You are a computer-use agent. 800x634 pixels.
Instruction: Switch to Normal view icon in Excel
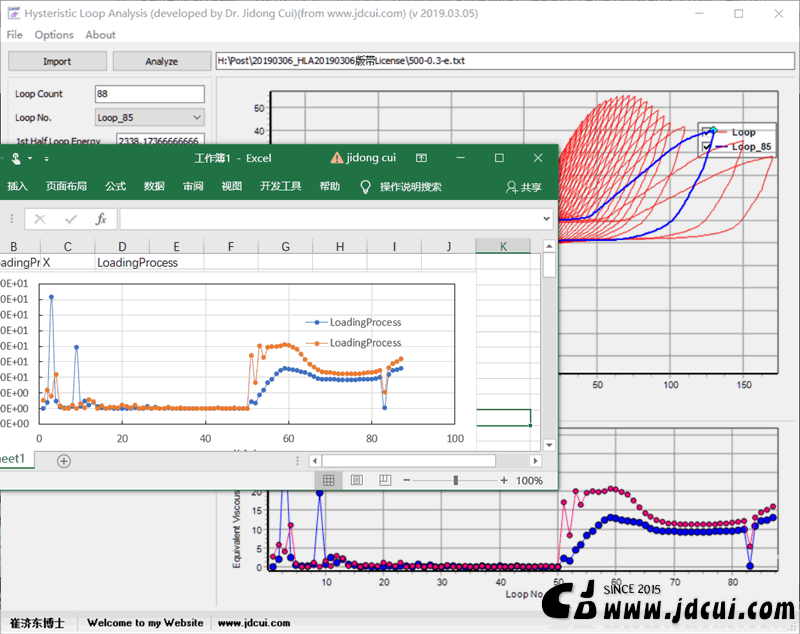(x=329, y=480)
